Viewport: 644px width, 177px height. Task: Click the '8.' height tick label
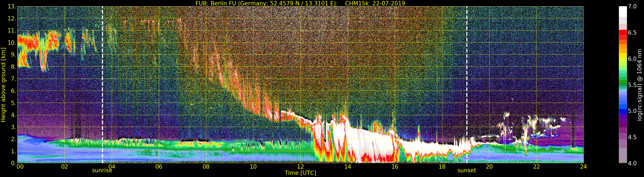14,67
